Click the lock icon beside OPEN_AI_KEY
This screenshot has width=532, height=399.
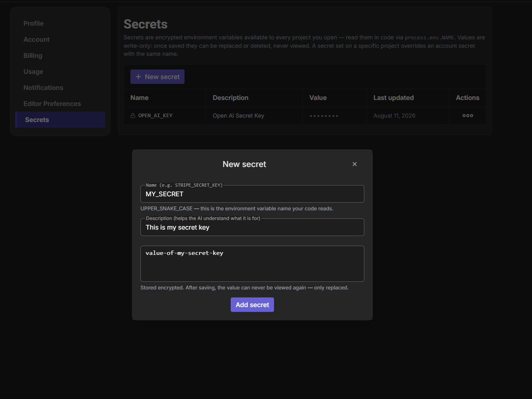pyautogui.click(x=133, y=116)
